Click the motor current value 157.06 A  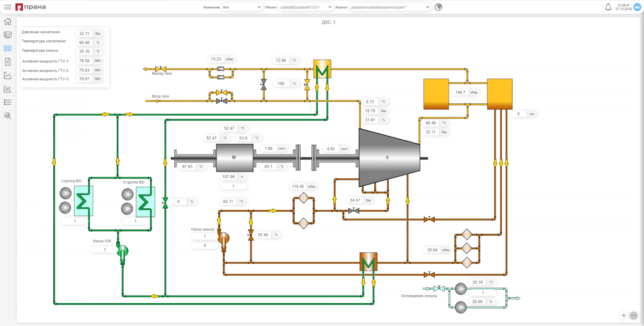click(234, 176)
